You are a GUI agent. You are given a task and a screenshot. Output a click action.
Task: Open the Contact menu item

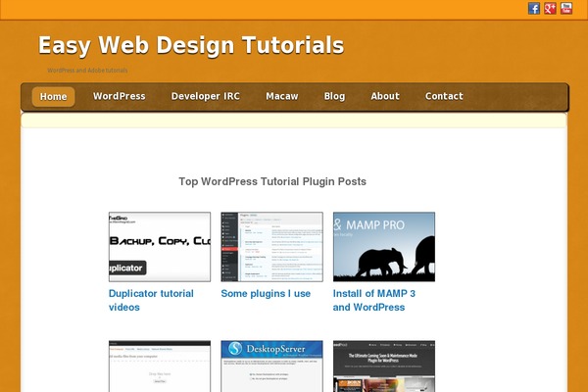click(444, 96)
